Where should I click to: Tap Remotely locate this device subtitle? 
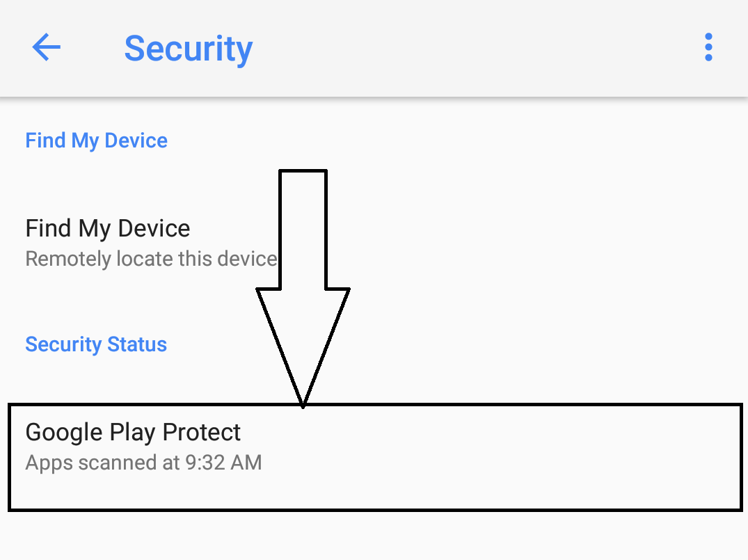coord(151,258)
